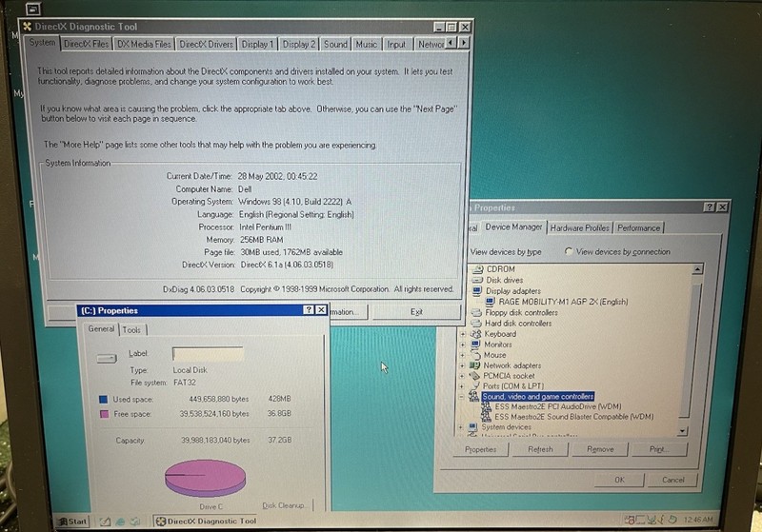
Task: Click the Disk Cleanup... button
Action: [284, 505]
